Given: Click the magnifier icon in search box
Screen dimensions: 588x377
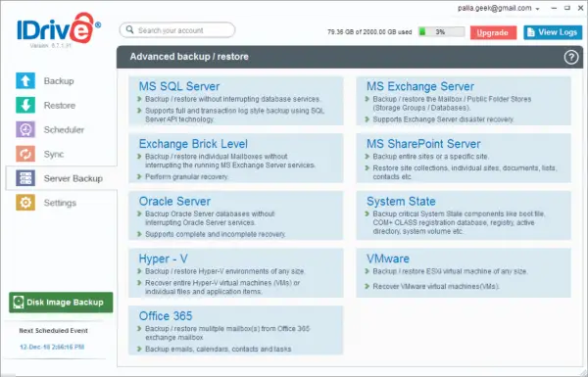Looking at the screenshot, I should (x=129, y=29).
